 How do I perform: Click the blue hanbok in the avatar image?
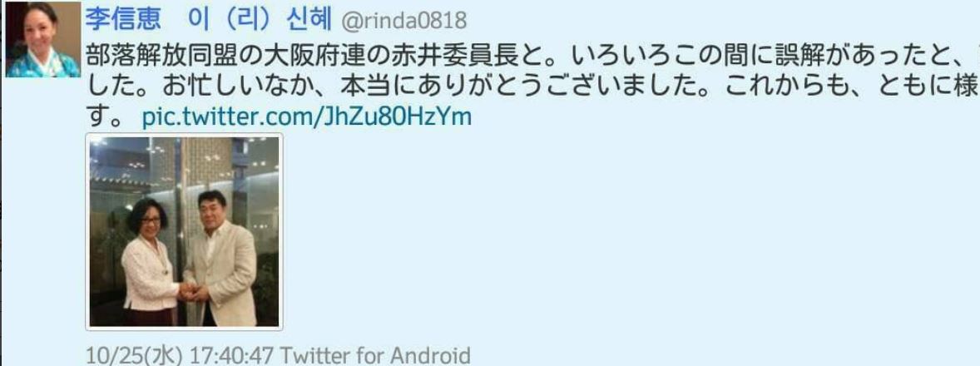tap(42, 64)
